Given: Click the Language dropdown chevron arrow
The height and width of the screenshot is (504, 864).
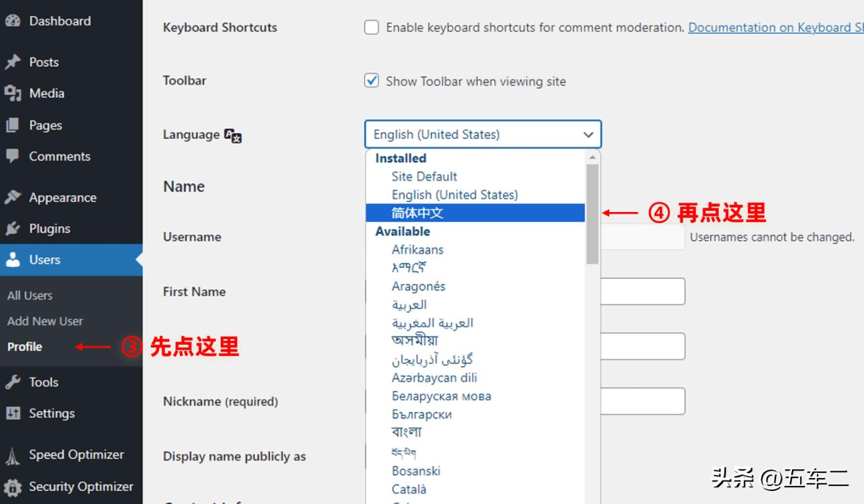Looking at the screenshot, I should [x=588, y=135].
